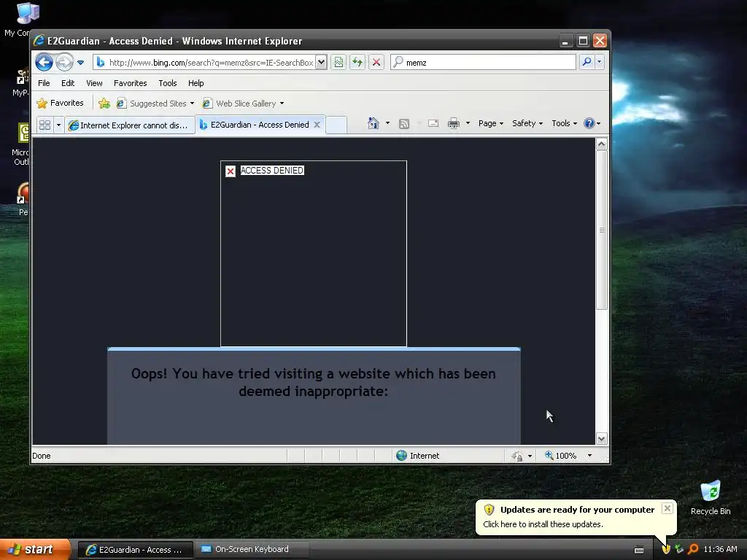Open search provider options dropdown
The image size is (747, 560).
600,62
